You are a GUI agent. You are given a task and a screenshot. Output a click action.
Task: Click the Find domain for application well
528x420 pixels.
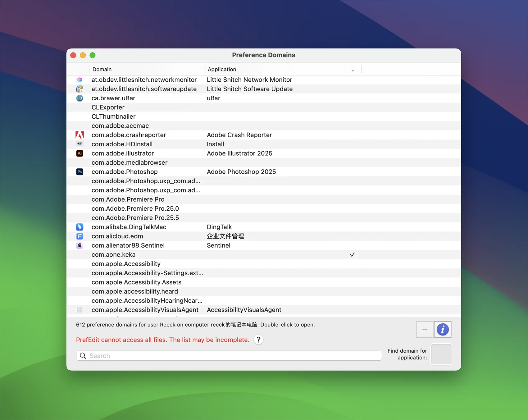pos(441,354)
